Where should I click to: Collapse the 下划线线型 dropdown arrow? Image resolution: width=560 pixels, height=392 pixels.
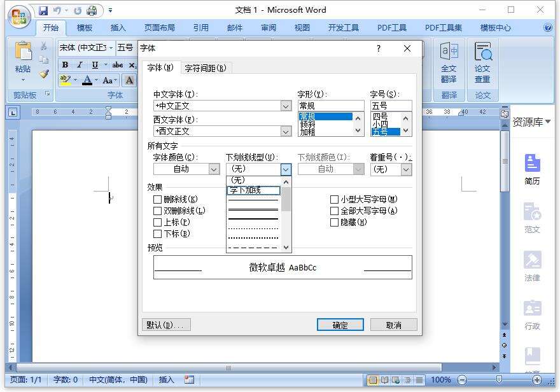click(x=286, y=169)
